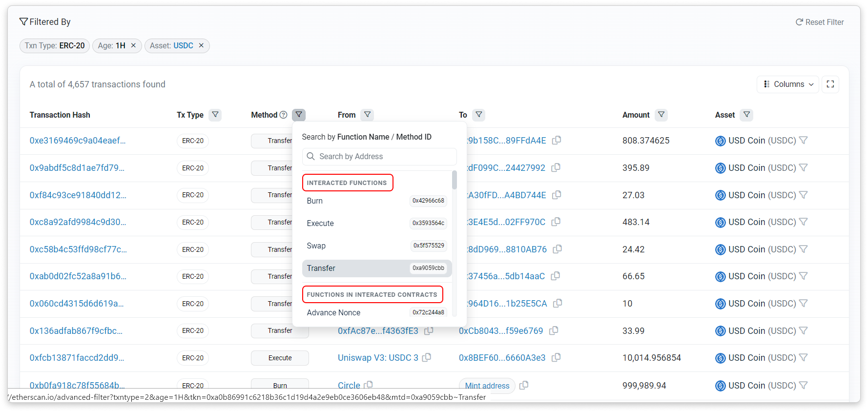Viewport: 868px width, 412px height.
Task: Open the To column filter
Action: tap(479, 115)
